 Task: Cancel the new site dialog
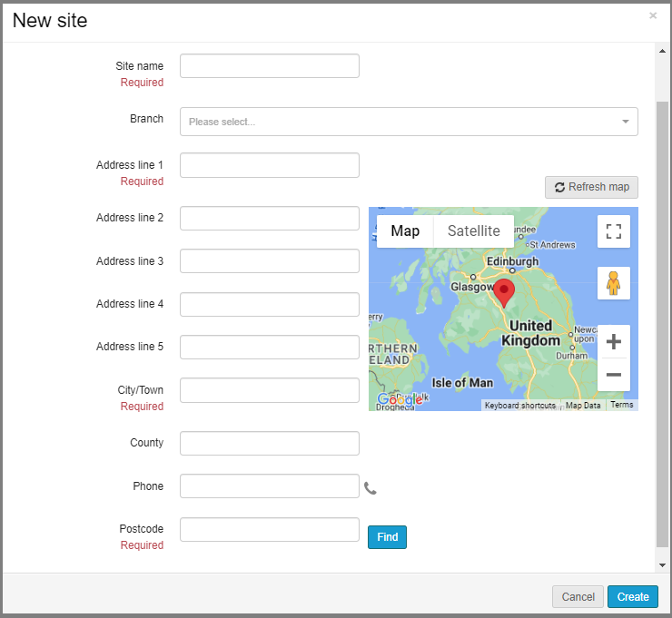[x=578, y=596]
